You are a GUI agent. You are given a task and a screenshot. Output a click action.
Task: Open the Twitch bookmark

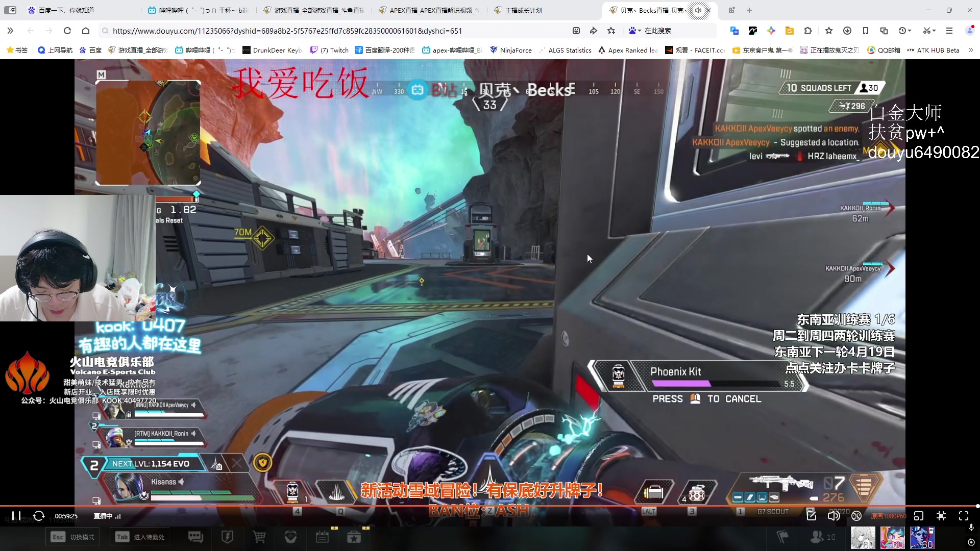tap(329, 50)
